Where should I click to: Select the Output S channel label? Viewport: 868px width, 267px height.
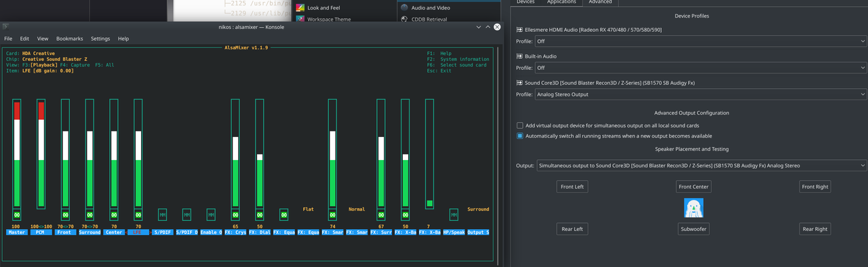click(x=478, y=232)
